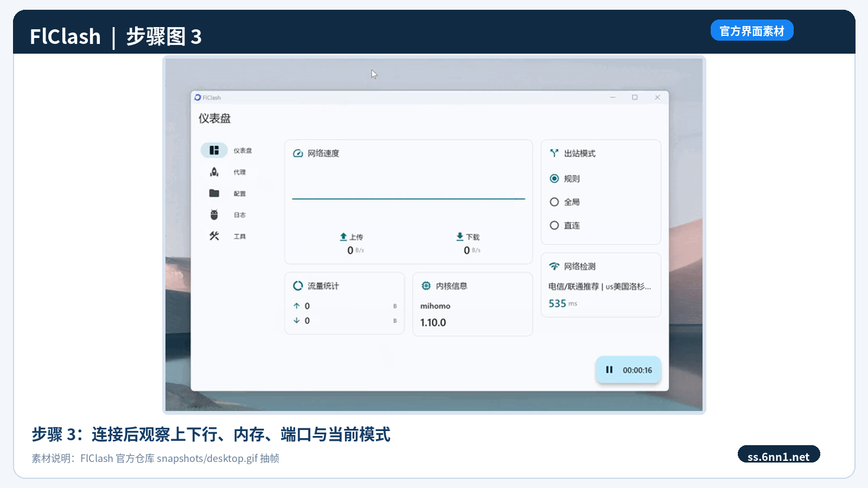Click the upload arrow icon beside 上传

[x=343, y=237]
